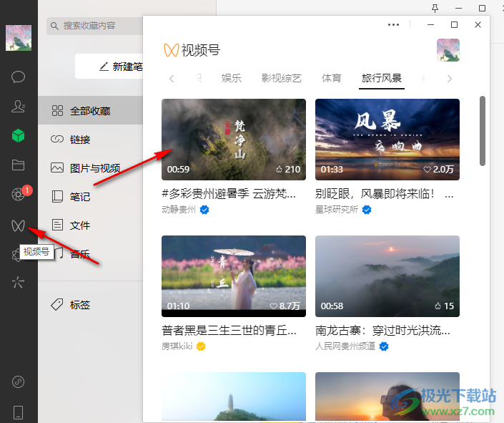The image size is (504, 423).
Task: Select the 笔记 notes category
Action: click(x=90, y=197)
